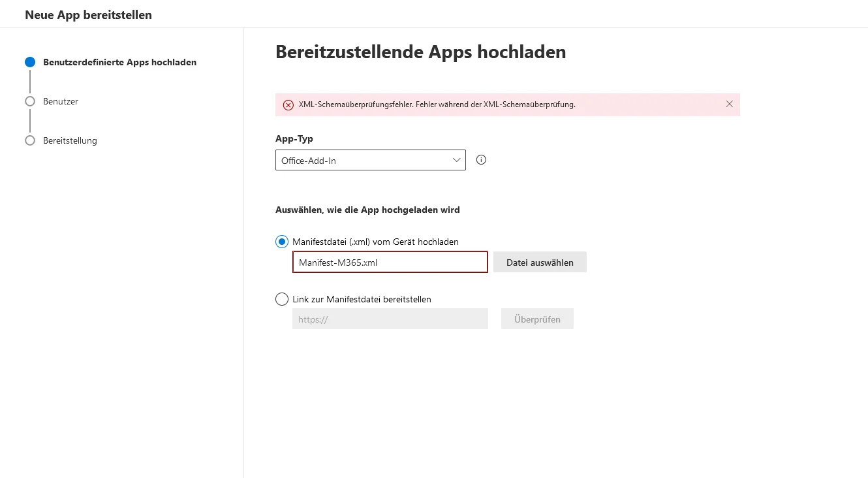
Task: Click the empty circle beside Bereitstellung
Action: (29, 140)
